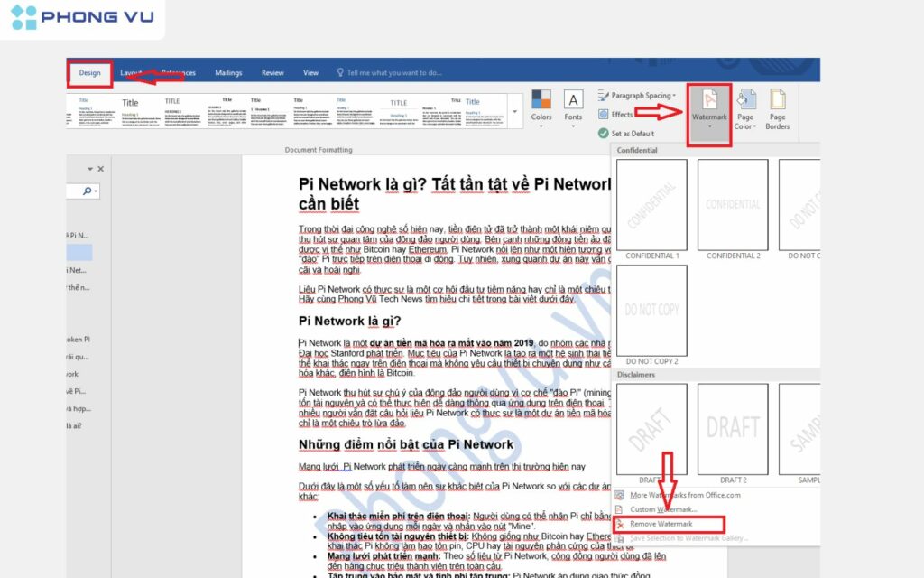Close the navigation pane with X
Viewport: 924px width, 578px height.
click(100, 169)
